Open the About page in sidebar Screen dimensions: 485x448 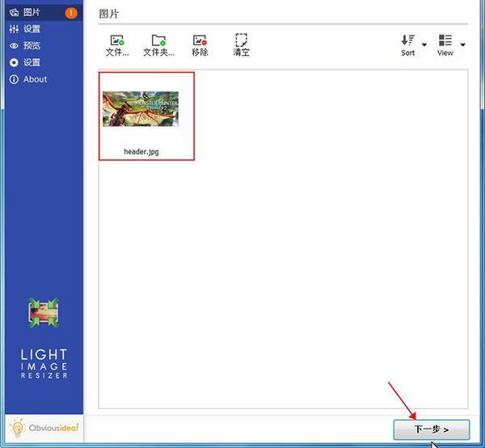coord(34,79)
